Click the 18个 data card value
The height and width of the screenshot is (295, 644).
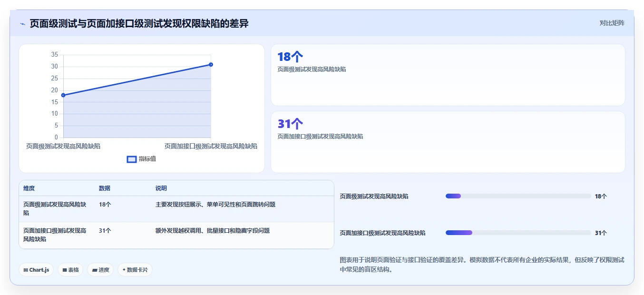tap(290, 57)
